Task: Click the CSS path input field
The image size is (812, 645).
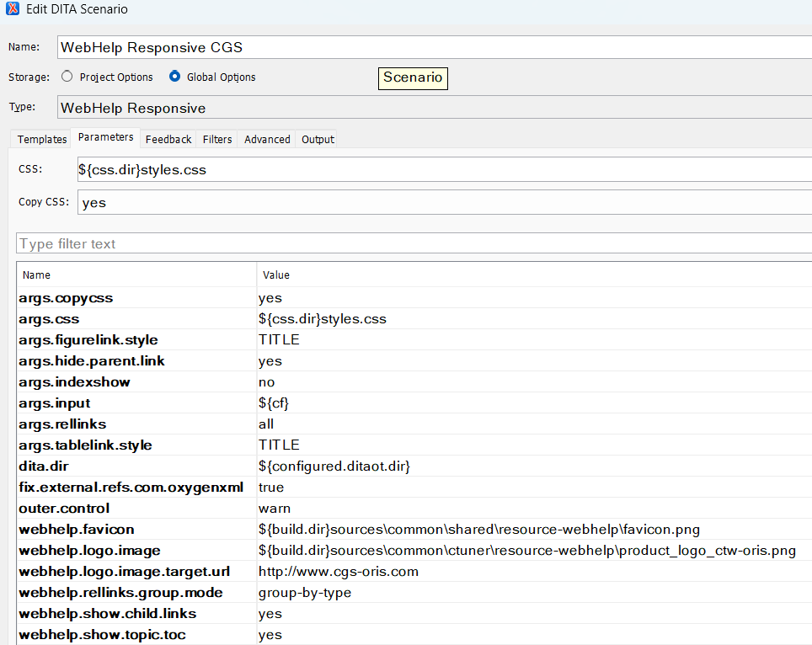Action: coord(444,169)
